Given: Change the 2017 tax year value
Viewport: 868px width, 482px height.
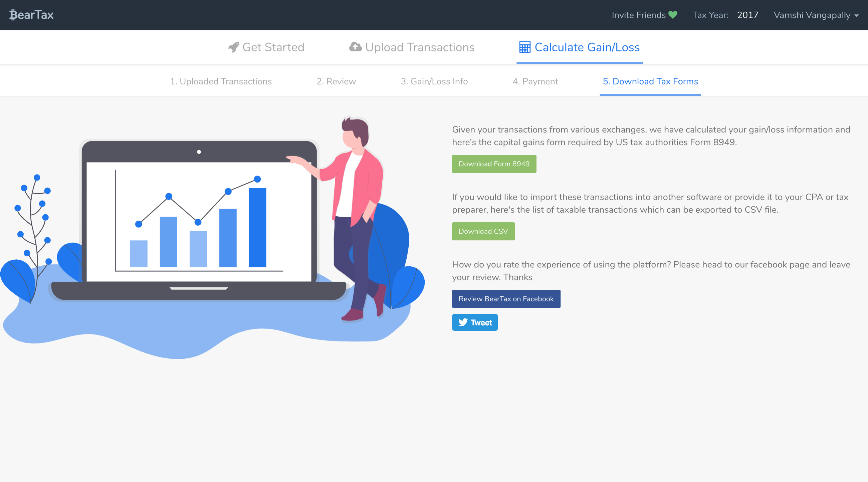Looking at the screenshot, I should click(747, 15).
